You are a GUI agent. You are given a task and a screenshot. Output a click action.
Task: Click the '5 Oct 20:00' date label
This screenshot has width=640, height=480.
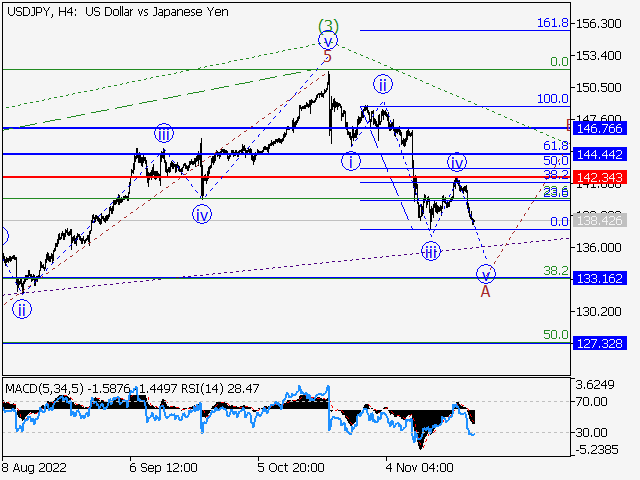click(x=291, y=468)
